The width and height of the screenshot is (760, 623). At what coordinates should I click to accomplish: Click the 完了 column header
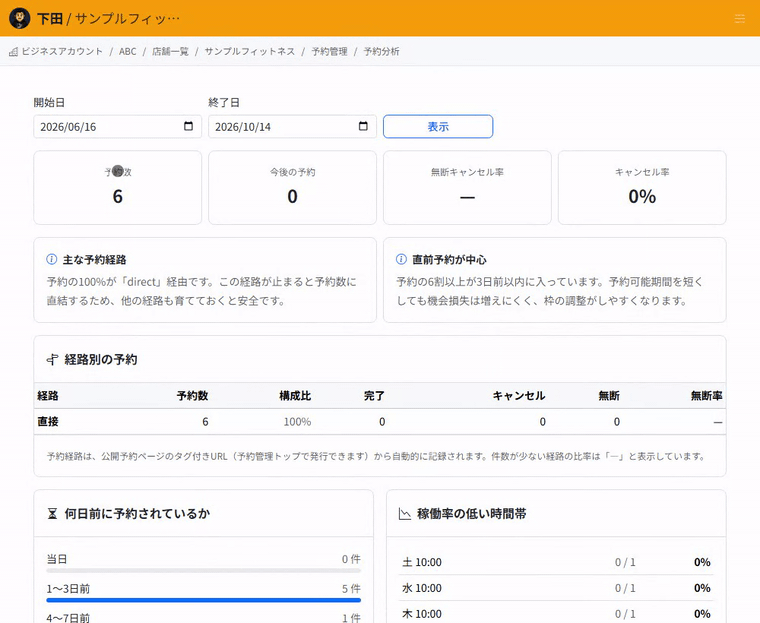click(x=374, y=396)
